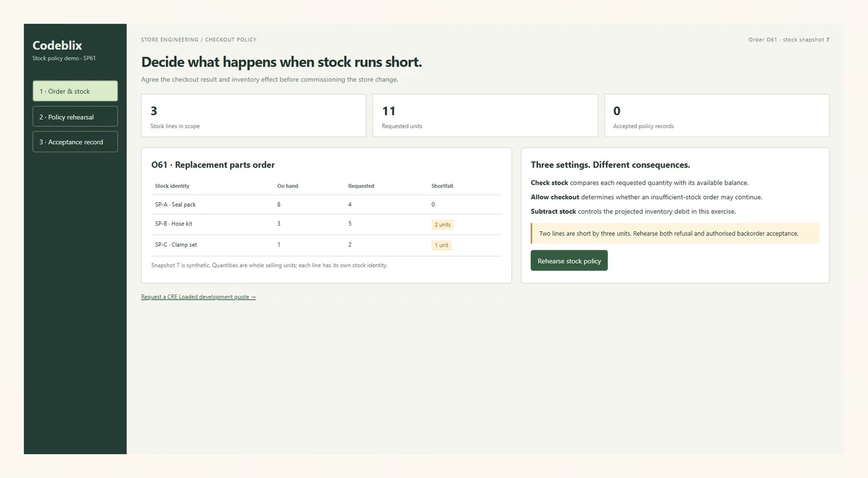Image resolution: width=868 pixels, height=478 pixels.
Task: Click the "2 units" shortfall badge
Action: coord(442,224)
